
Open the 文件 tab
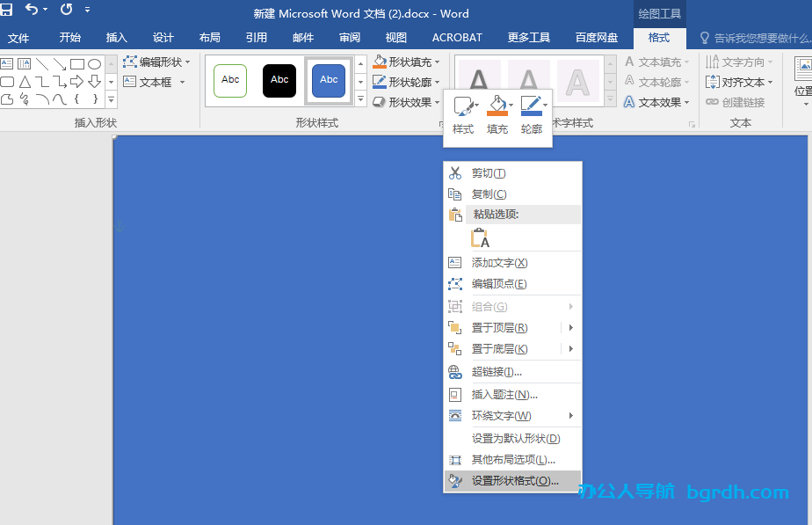18,38
